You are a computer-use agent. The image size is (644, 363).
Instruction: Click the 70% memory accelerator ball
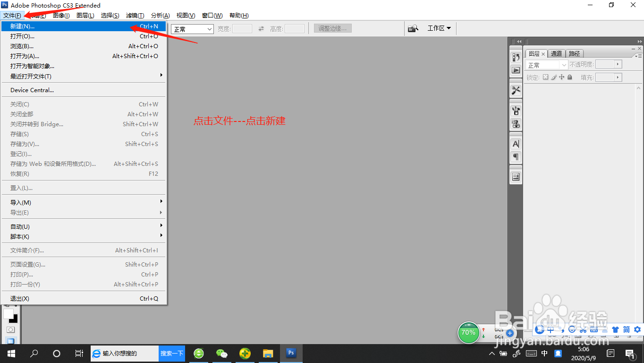[x=468, y=332]
